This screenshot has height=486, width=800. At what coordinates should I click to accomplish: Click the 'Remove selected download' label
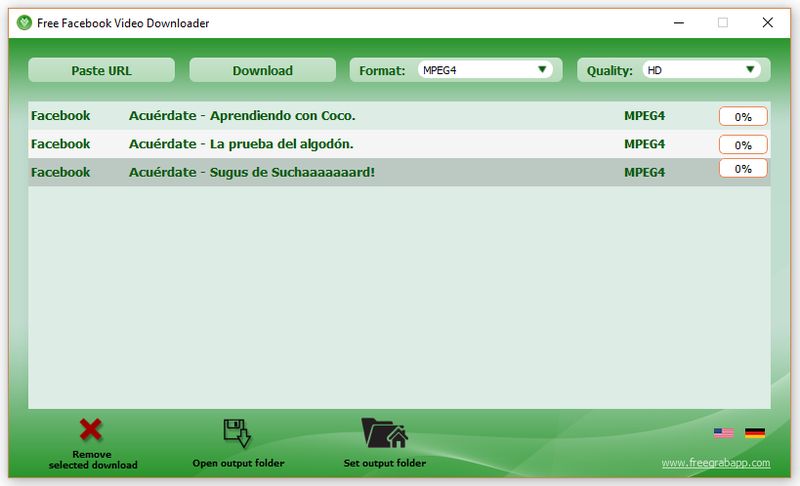pos(93,459)
